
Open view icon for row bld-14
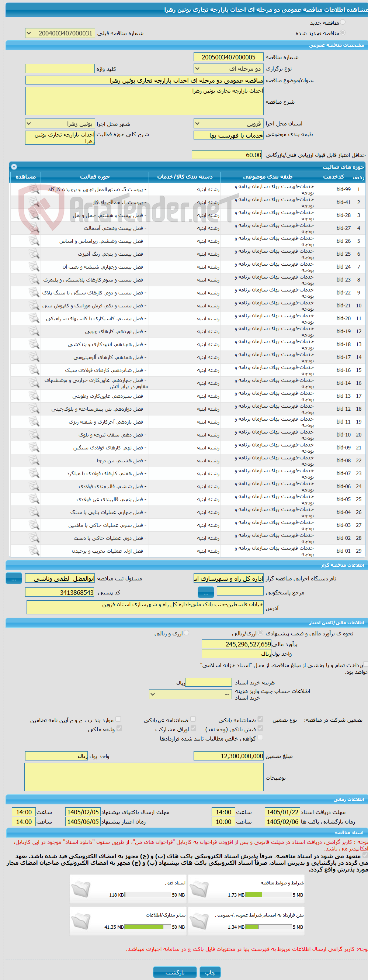tap(34, 383)
